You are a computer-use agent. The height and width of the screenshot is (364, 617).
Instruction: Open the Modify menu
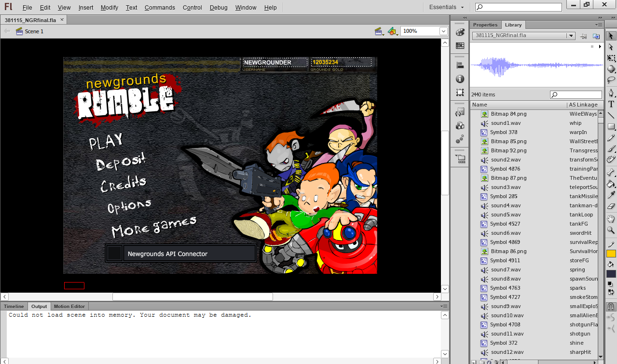point(110,7)
